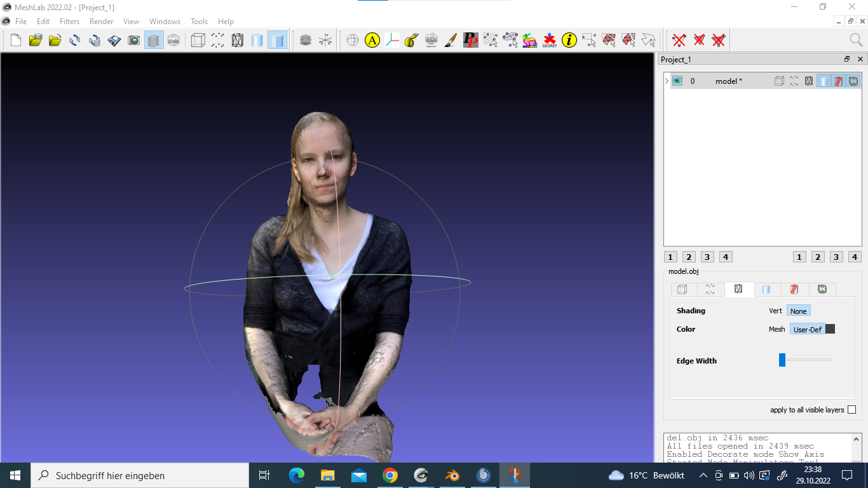Viewport: 868px width, 488px height.
Task: Click the Delete Selected Vertices icon
Action: pos(679,41)
